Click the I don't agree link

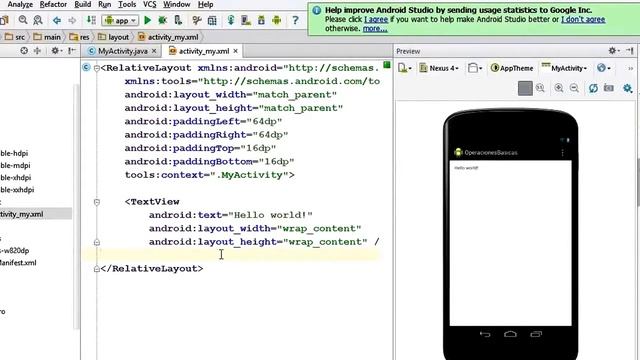tap(583, 20)
